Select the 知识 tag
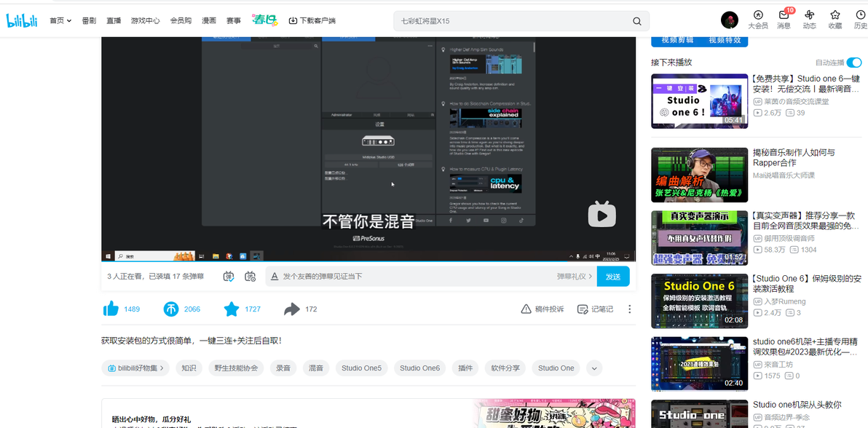This screenshot has height=428, width=868. 189,368
